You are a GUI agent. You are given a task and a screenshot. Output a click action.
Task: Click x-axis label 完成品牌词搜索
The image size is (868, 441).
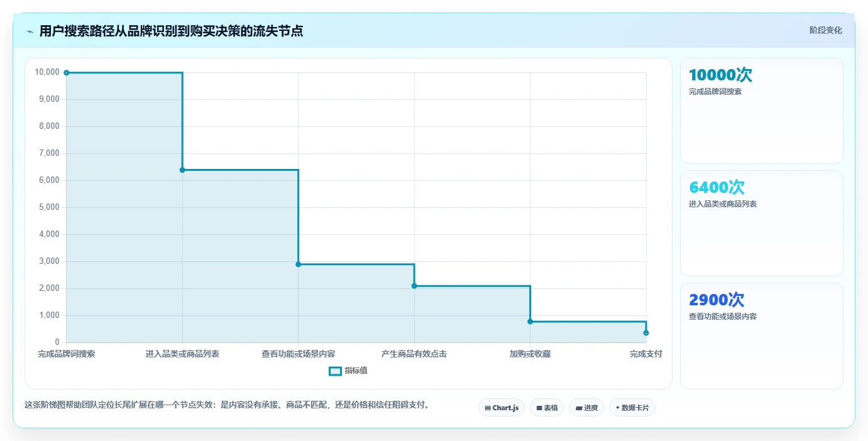[x=67, y=354]
